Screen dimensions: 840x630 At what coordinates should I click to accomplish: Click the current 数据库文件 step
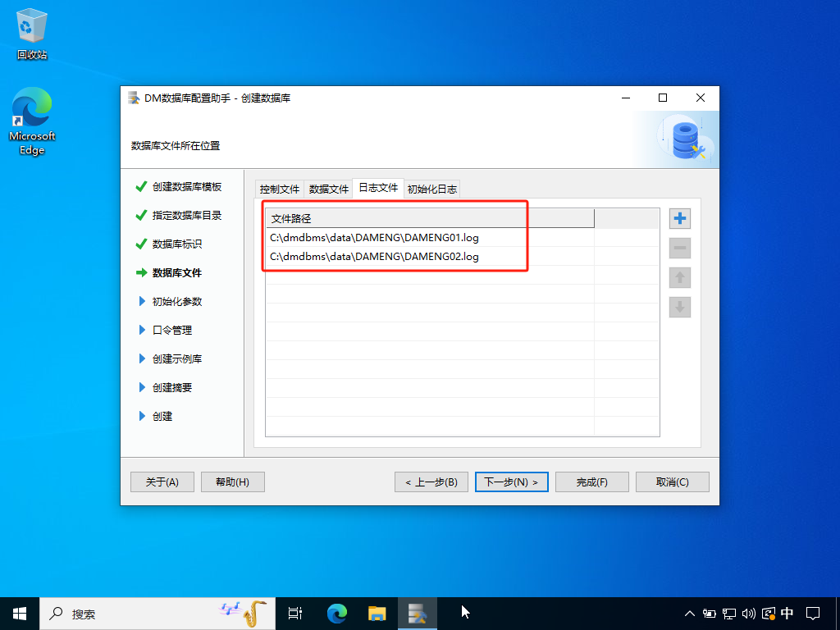point(177,272)
